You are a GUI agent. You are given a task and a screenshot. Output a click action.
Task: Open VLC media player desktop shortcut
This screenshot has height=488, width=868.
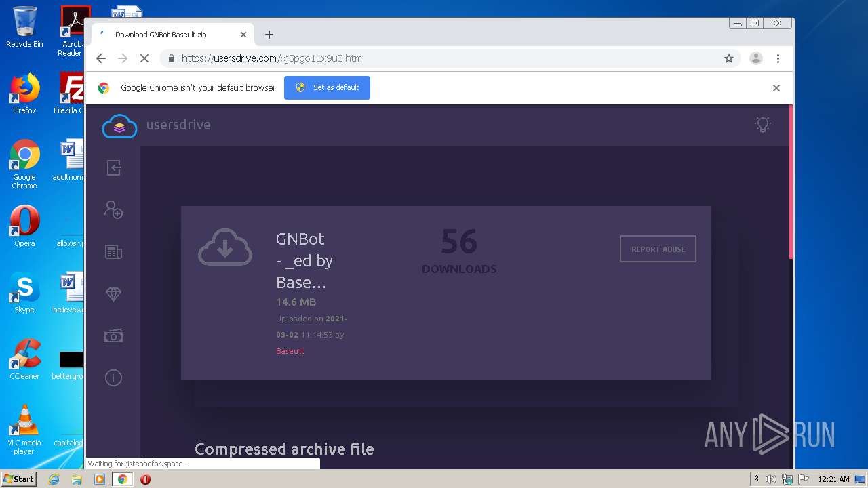(x=24, y=430)
